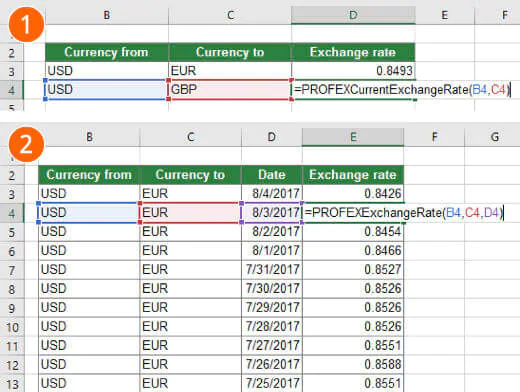
Task: Click date cell 8/3/2017
Action: (x=272, y=213)
